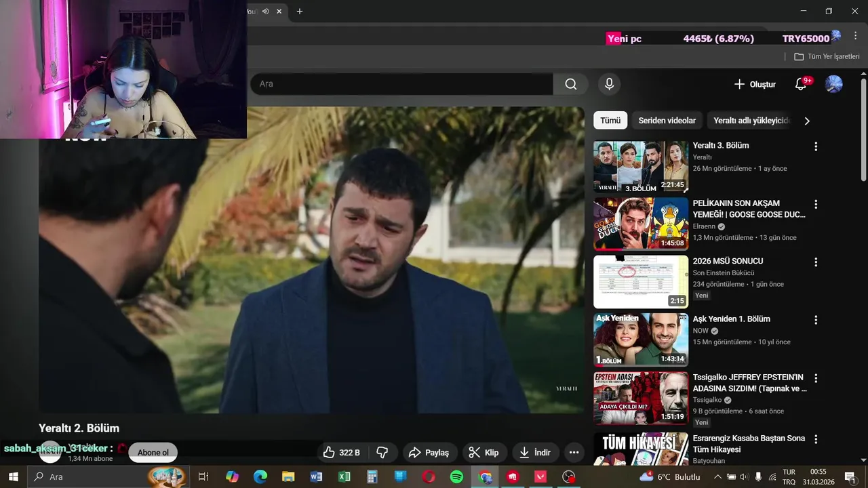Open options for Tssigalko Epstein video
The width and height of the screenshot is (868, 488).
(x=816, y=378)
